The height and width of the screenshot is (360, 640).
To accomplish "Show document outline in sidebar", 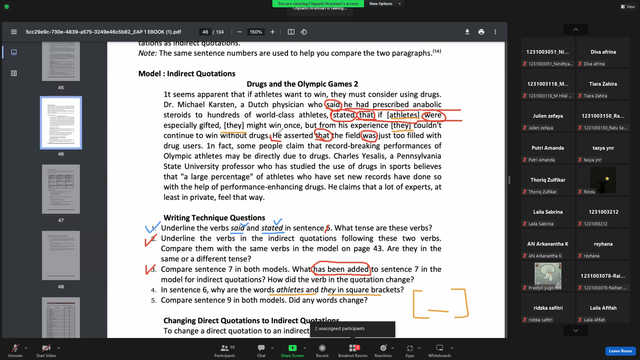I will pyautogui.click(x=14, y=73).
